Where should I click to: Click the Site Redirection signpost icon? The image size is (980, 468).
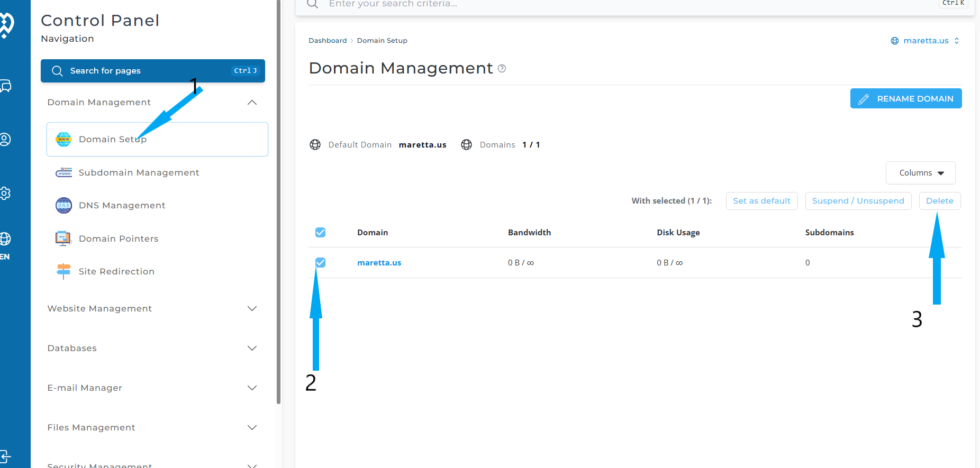[x=63, y=271]
